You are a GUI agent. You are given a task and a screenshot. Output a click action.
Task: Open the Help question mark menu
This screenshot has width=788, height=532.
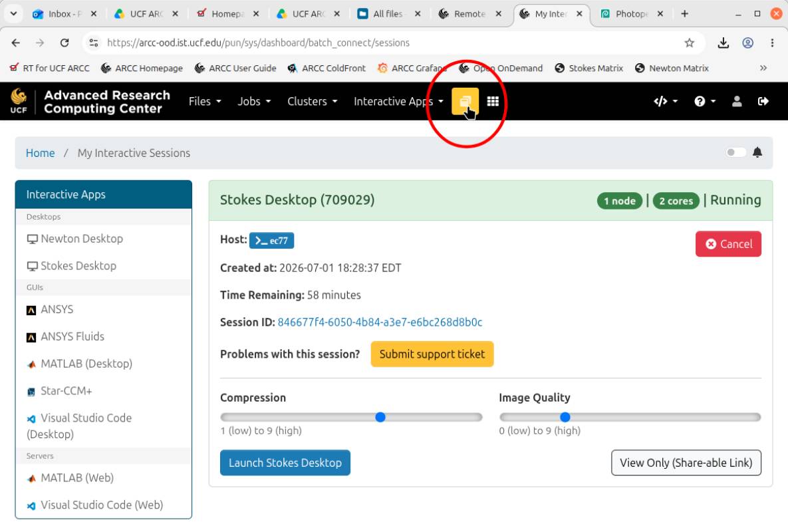coord(705,101)
